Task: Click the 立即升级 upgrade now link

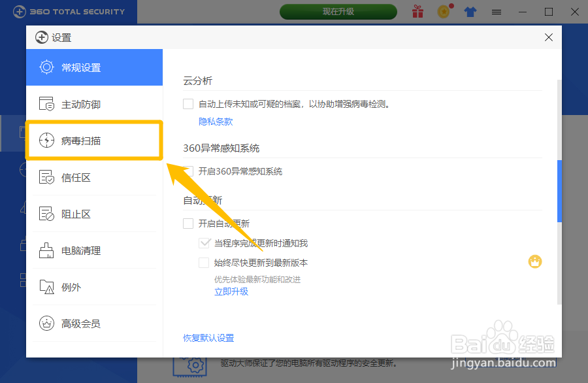Action: (231, 291)
